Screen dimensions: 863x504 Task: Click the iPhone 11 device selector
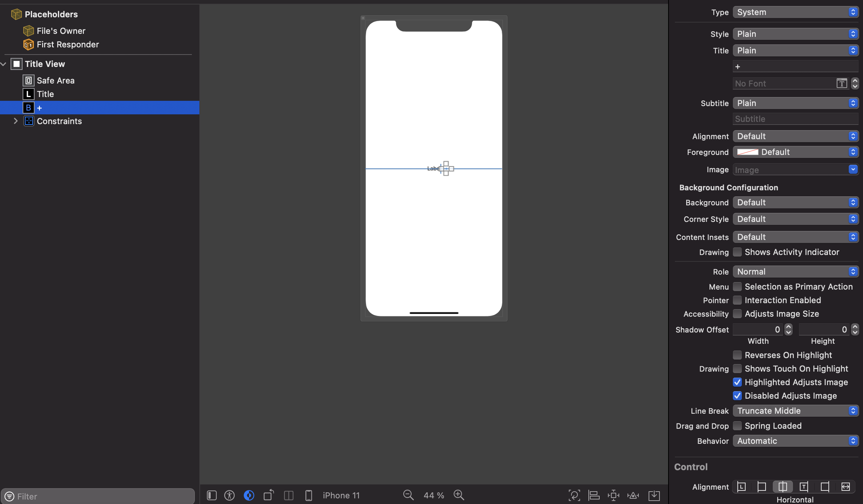341,494
